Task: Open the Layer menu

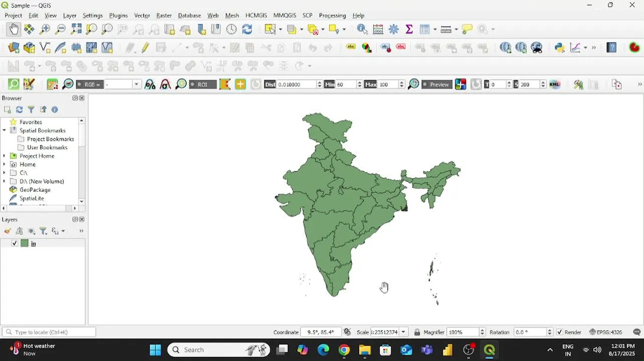Action: click(70, 16)
